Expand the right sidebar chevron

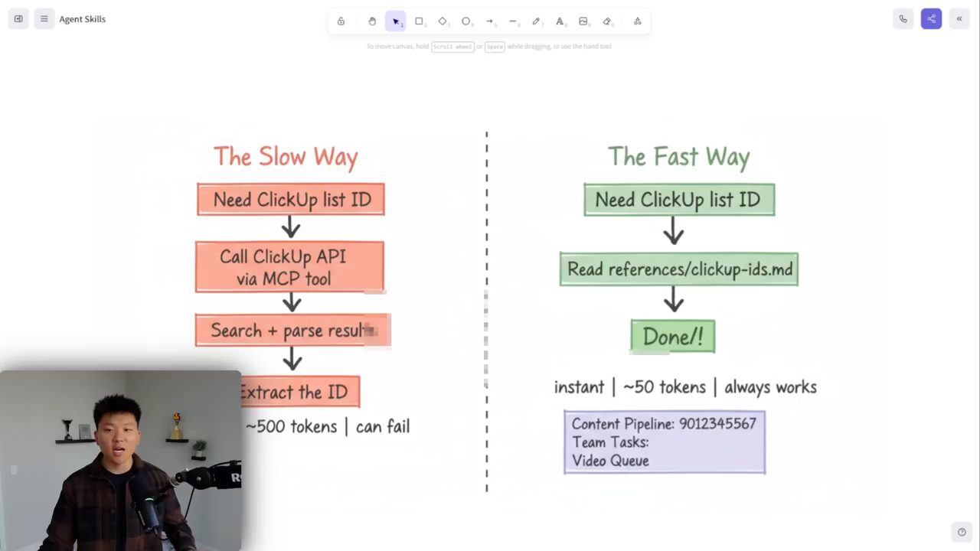pos(959,19)
